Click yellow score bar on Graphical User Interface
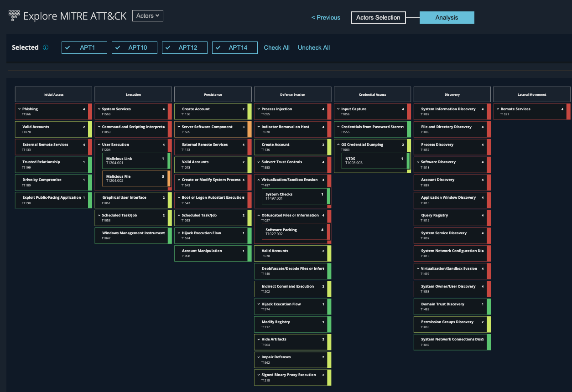The height and width of the screenshot is (392, 572). (170, 200)
